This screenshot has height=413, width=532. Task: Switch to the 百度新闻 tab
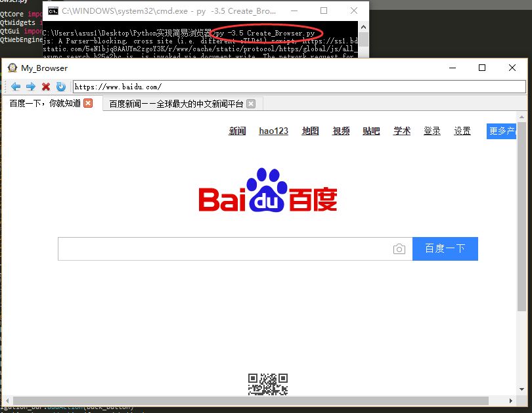[176, 104]
